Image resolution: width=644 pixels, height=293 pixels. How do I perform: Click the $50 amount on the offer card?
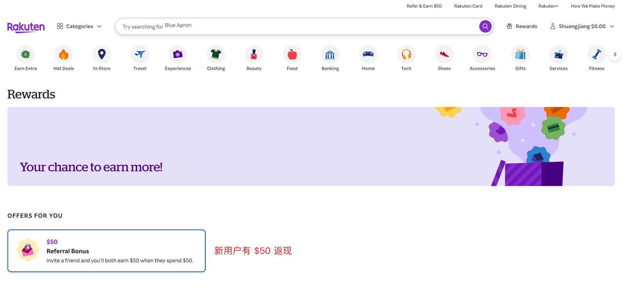52,242
